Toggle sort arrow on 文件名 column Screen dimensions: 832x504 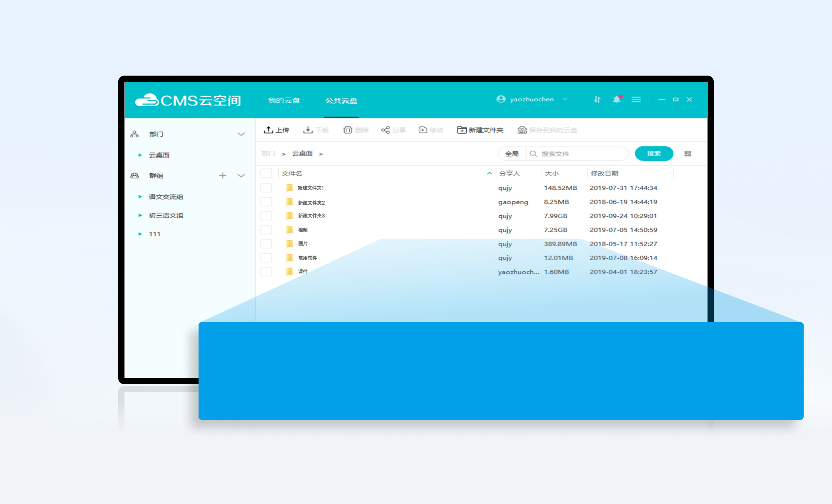pos(489,173)
